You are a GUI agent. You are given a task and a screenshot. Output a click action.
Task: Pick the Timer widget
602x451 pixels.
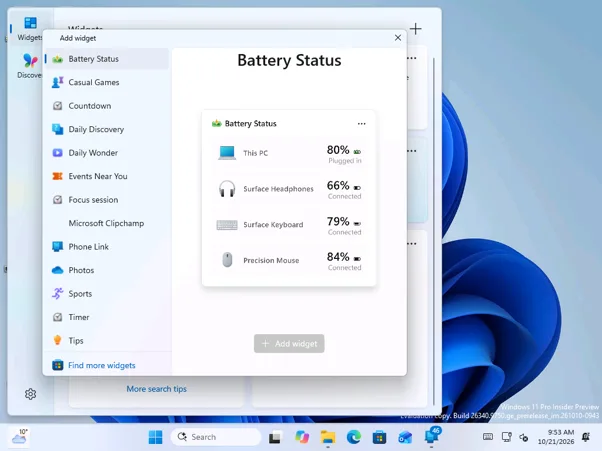(x=107, y=317)
